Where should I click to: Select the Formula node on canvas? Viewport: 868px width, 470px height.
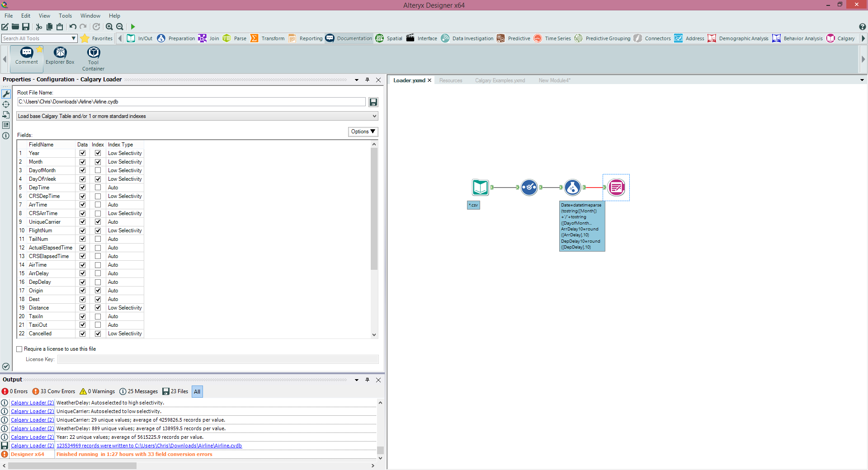[572, 187]
